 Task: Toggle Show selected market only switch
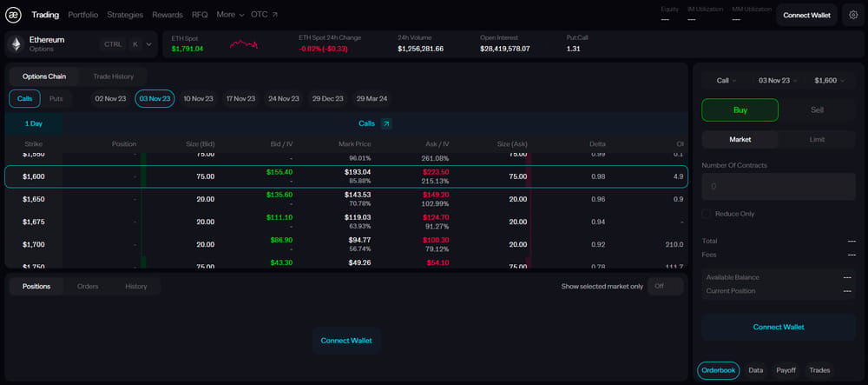point(666,287)
